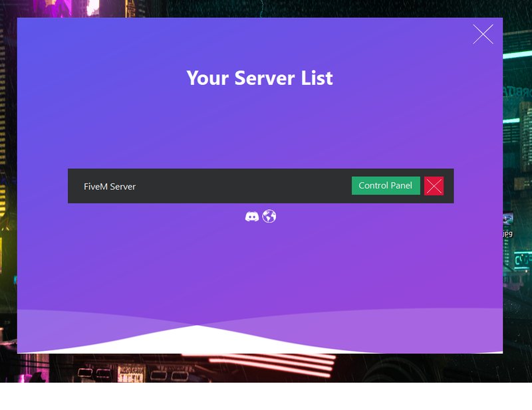Select the jpg file icon on desktop
This screenshot has width=532, height=410.
point(509,219)
